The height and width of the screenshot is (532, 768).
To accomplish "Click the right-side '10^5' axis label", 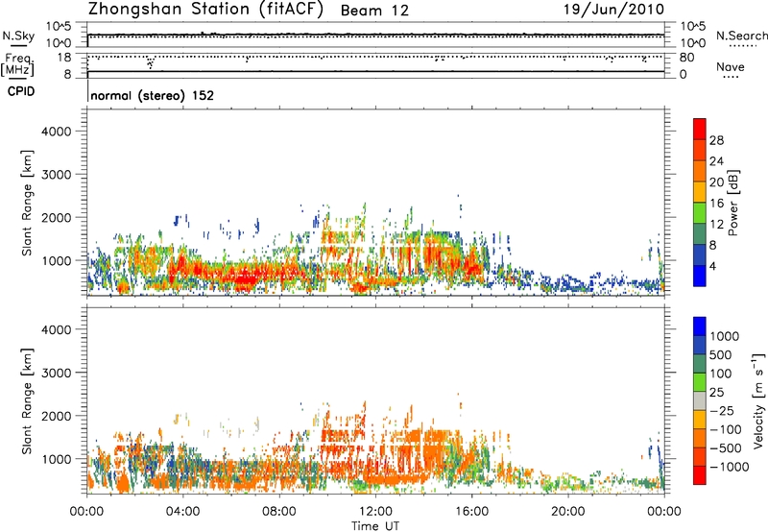I will point(692,27).
